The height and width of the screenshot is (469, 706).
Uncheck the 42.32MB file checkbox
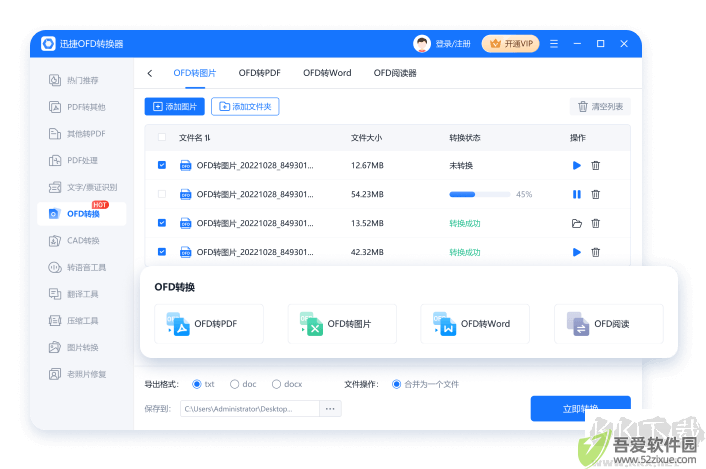tap(162, 252)
